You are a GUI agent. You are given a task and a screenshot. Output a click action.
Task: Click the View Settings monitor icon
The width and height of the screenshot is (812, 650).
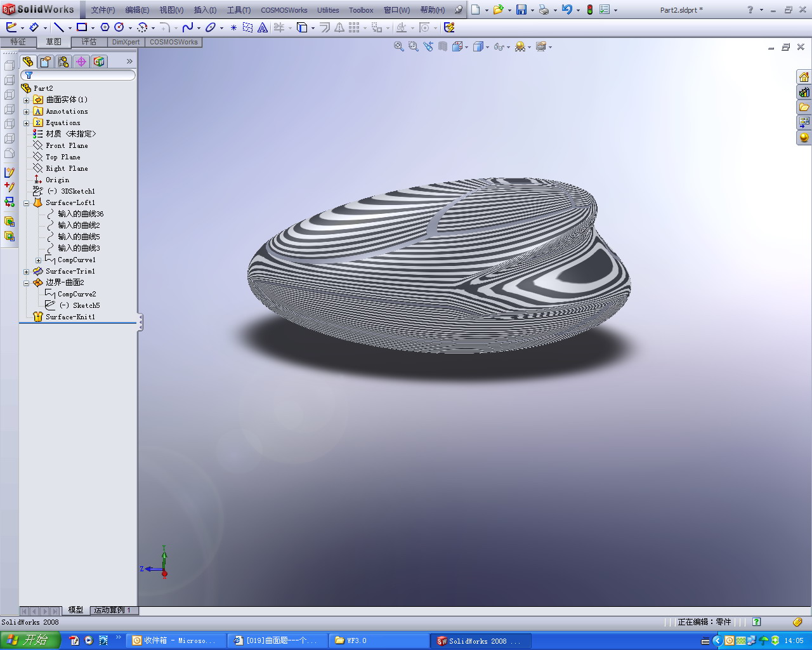point(541,46)
